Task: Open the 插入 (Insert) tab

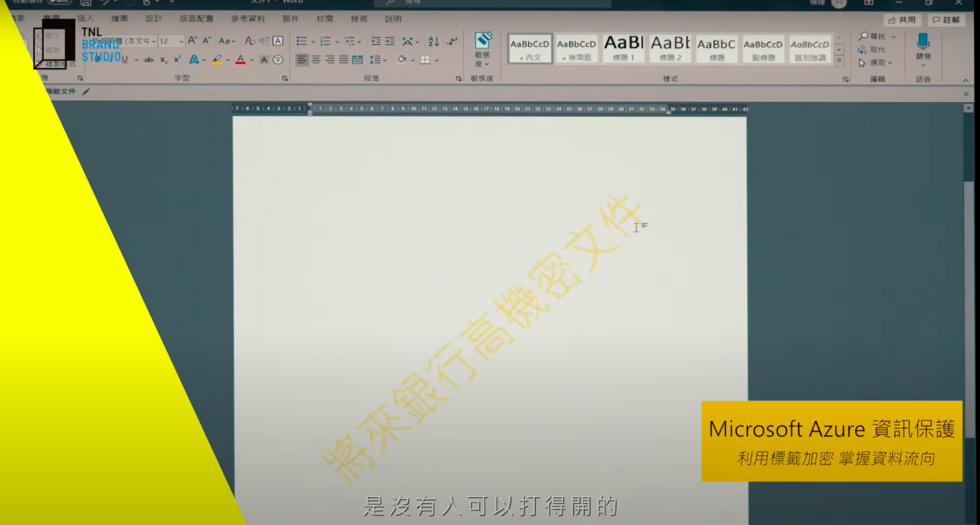Action: point(86,18)
